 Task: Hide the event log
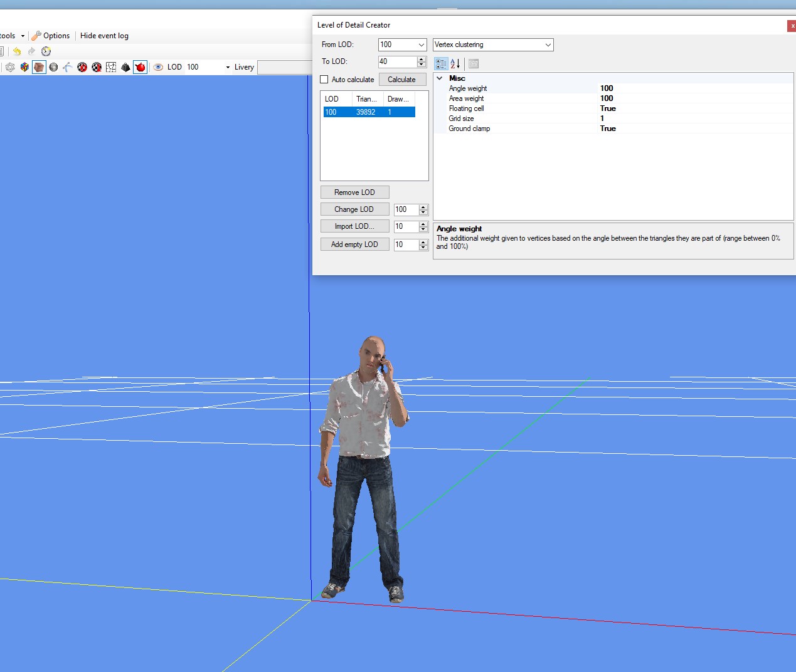(x=104, y=36)
